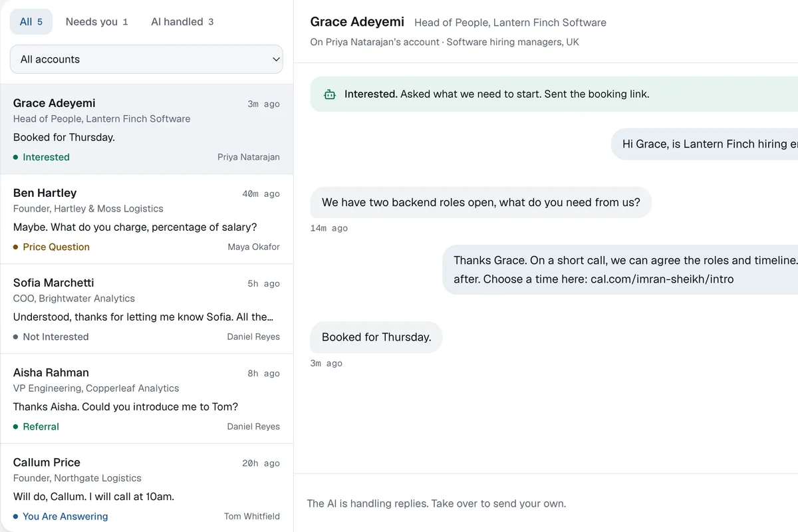Open Ben Hartley conversation

pyautogui.click(x=146, y=219)
